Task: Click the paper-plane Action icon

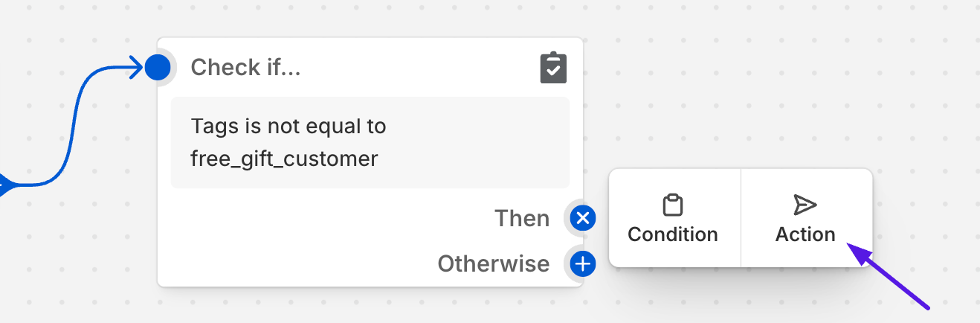Action: (x=805, y=205)
